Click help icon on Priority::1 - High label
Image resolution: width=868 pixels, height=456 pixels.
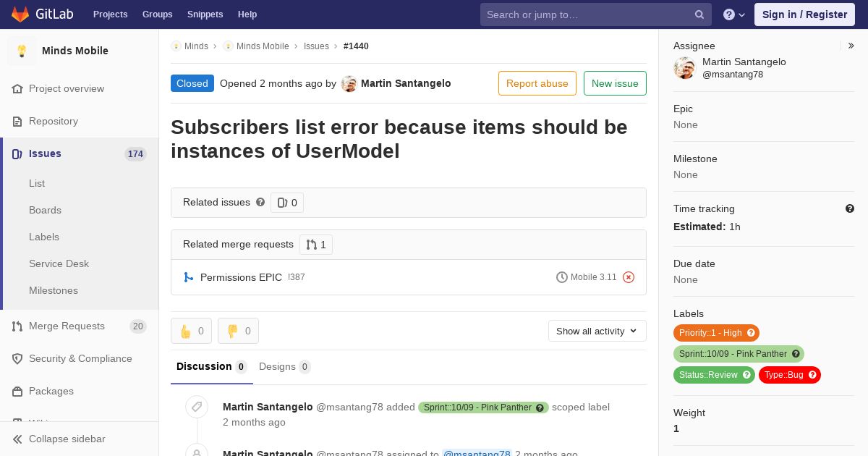tap(751, 333)
